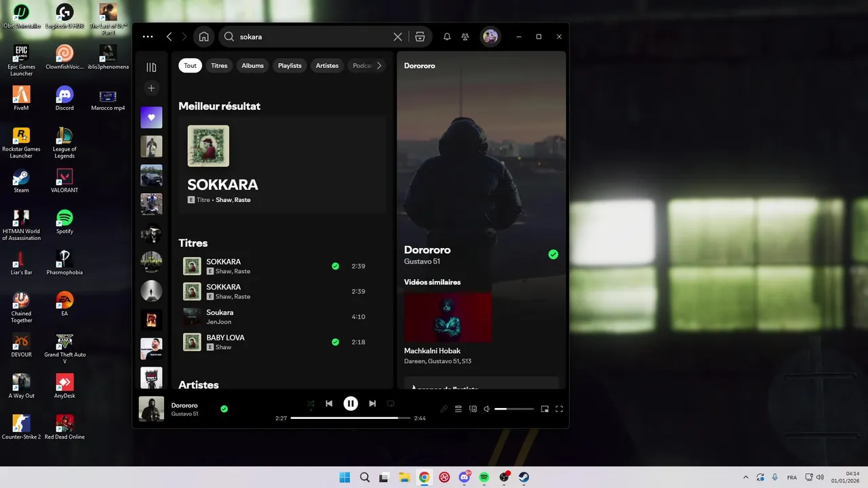Select the 'Soukara' track by JenJoon
868x488 pixels.
pos(283,317)
